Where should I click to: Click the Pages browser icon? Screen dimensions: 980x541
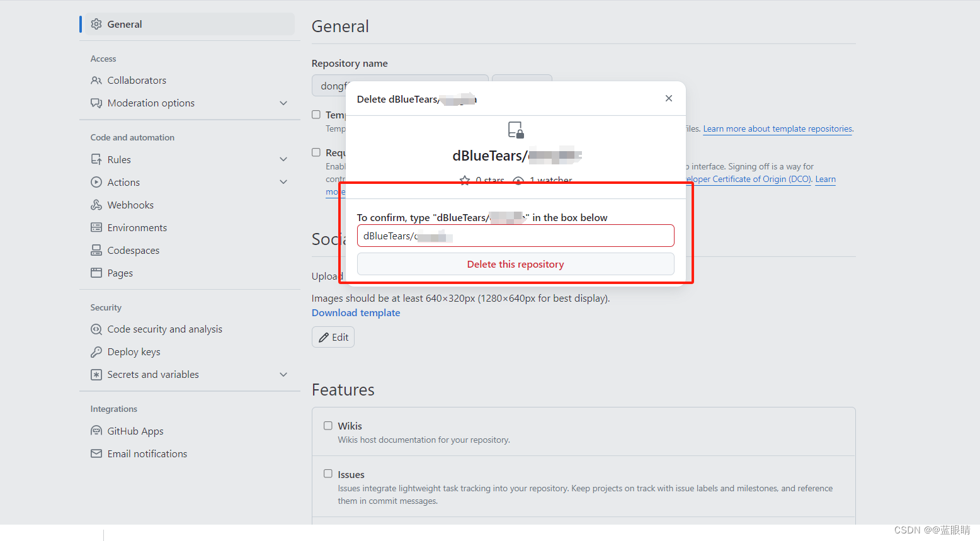(x=96, y=273)
